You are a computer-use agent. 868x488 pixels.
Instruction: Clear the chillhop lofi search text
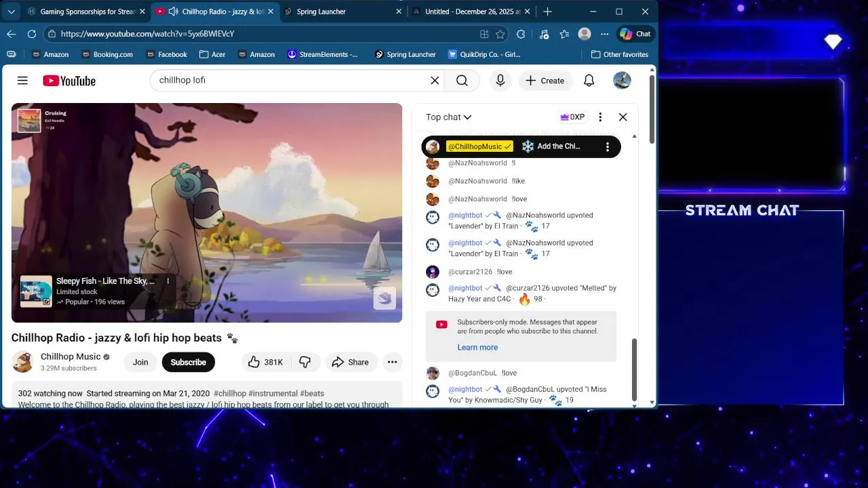click(x=435, y=81)
